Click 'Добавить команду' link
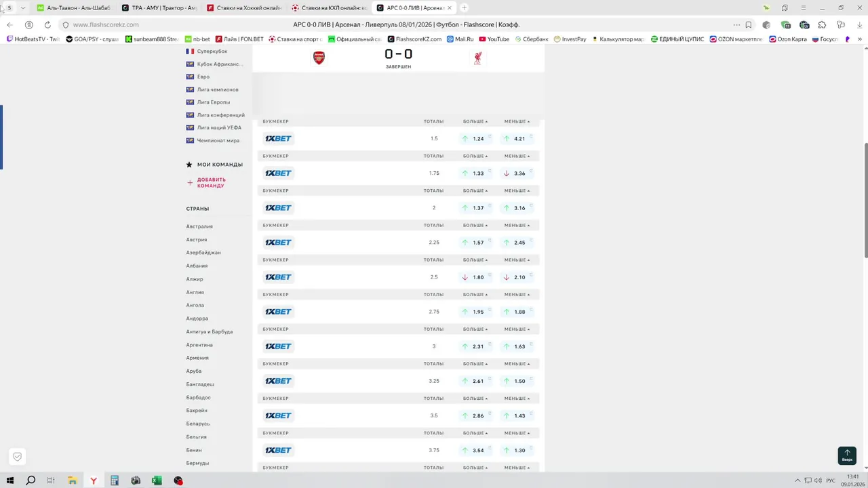 [x=212, y=183]
